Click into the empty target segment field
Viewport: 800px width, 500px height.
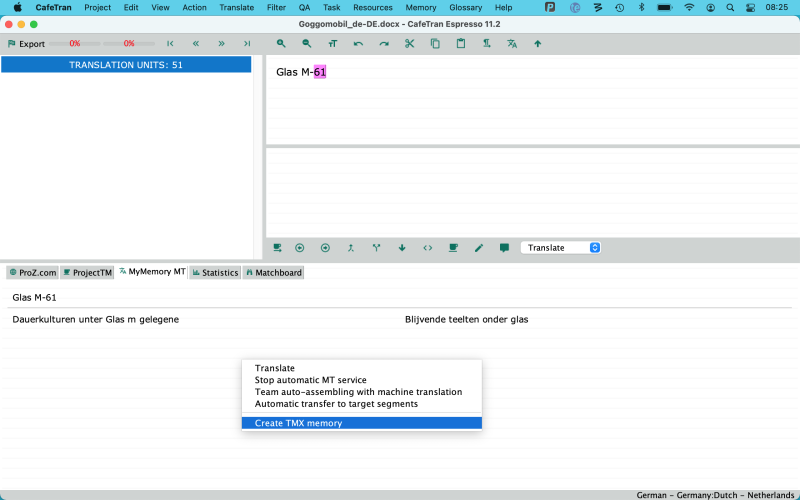[x=533, y=192]
